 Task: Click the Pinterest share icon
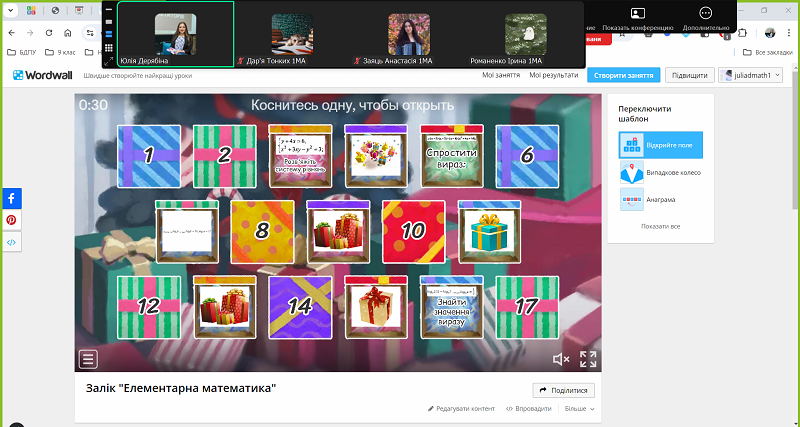(x=12, y=220)
